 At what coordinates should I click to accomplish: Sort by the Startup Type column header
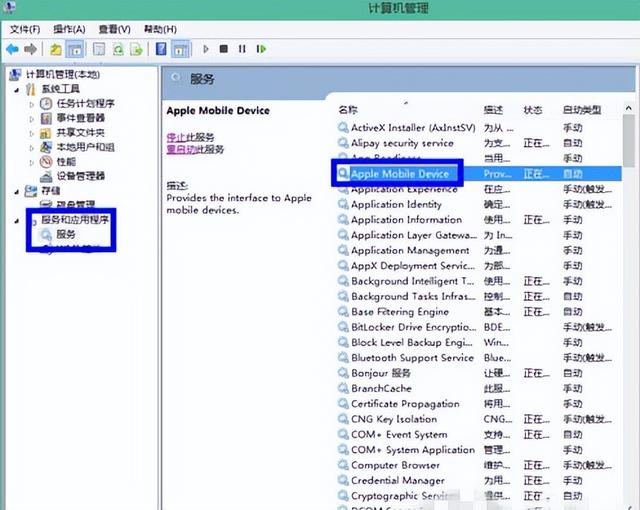click(x=582, y=110)
